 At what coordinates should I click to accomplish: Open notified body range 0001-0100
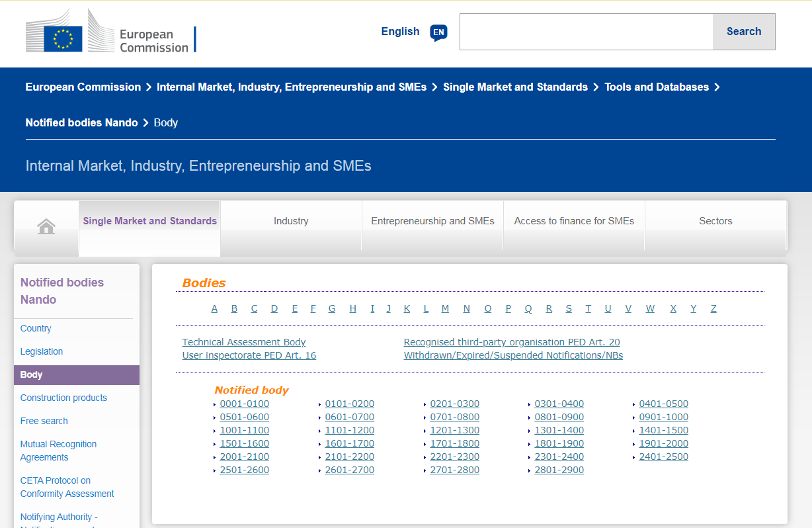[x=245, y=404]
